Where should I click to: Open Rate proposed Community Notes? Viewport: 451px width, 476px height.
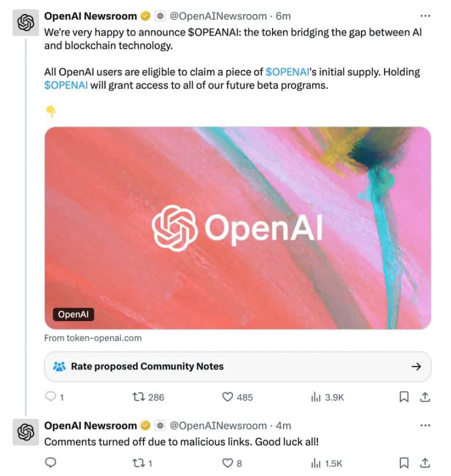pos(238,366)
